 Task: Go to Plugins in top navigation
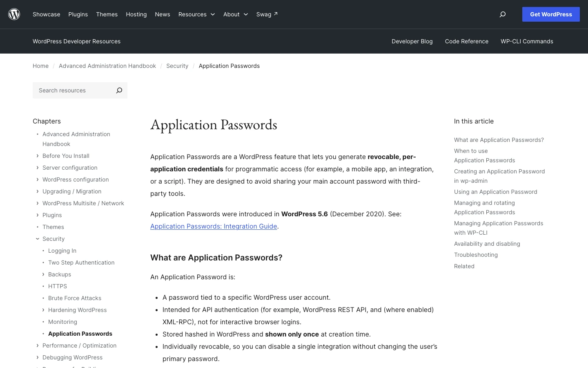click(x=78, y=14)
